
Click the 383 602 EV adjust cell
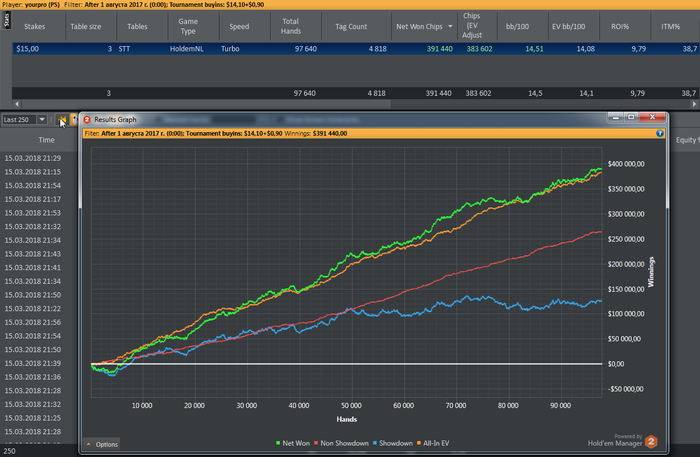[x=479, y=49]
